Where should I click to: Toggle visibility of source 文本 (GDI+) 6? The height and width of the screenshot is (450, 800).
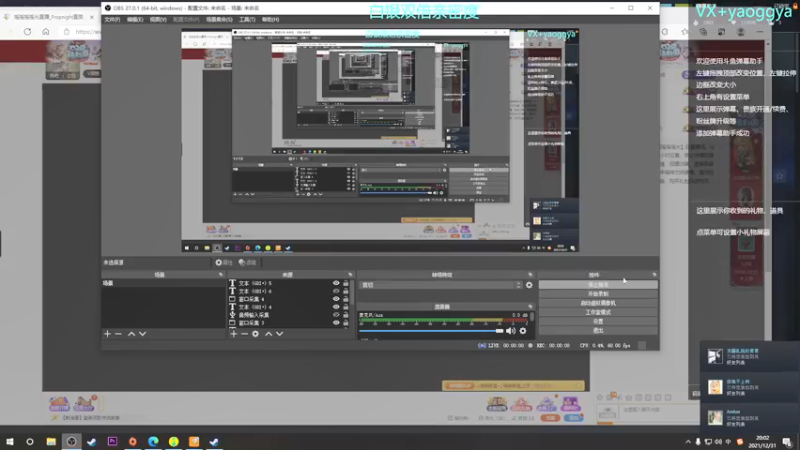pyautogui.click(x=336, y=291)
